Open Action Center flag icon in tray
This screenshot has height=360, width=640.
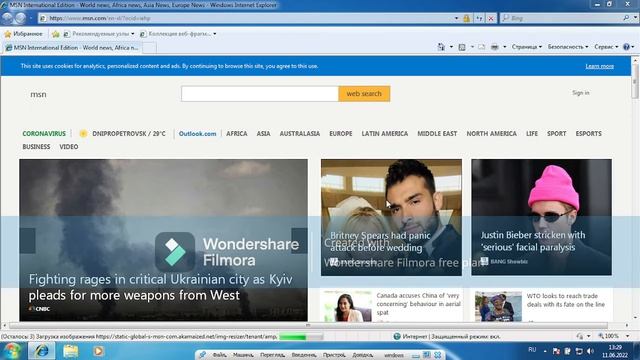pos(556,351)
